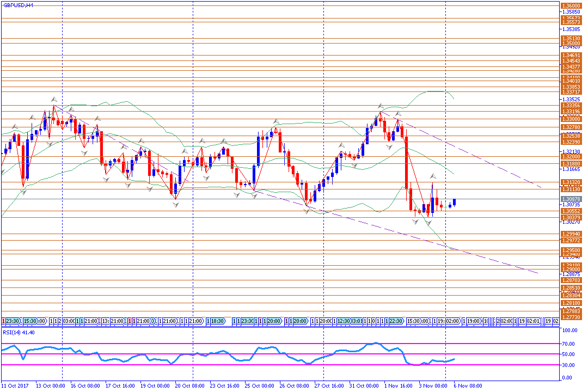Click the 1.29500 price level label

point(571,250)
